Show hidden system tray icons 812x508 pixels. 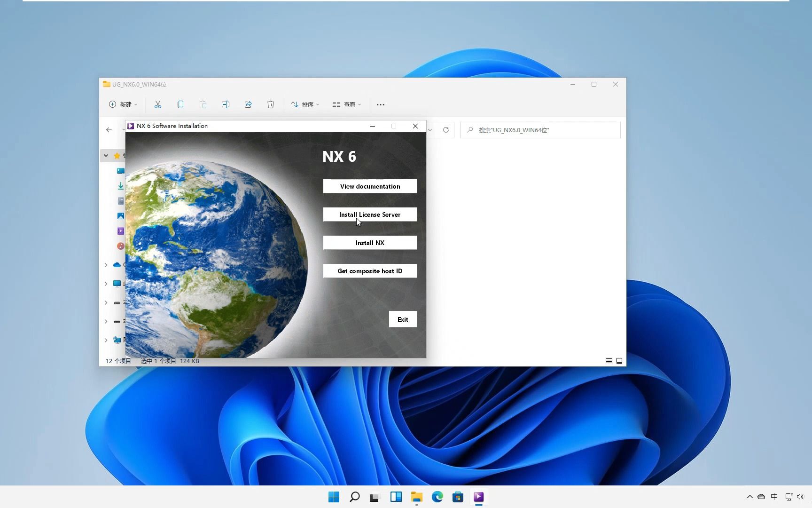(750, 497)
